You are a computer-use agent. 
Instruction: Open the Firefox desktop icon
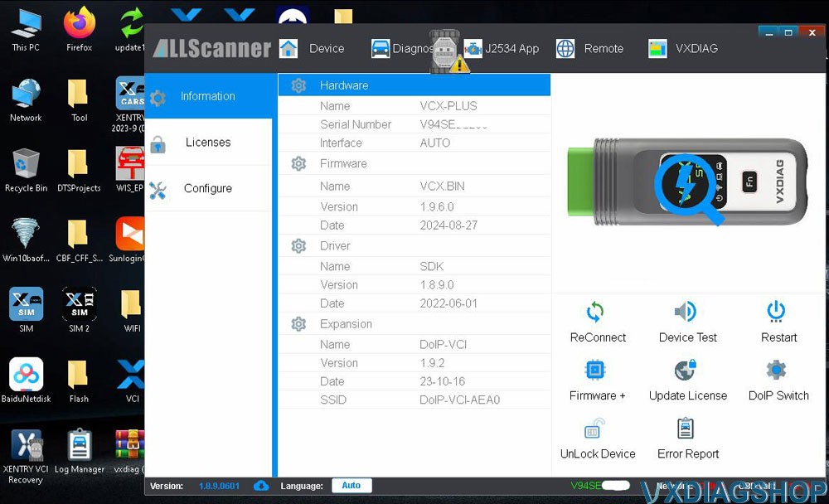click(80, 29)
